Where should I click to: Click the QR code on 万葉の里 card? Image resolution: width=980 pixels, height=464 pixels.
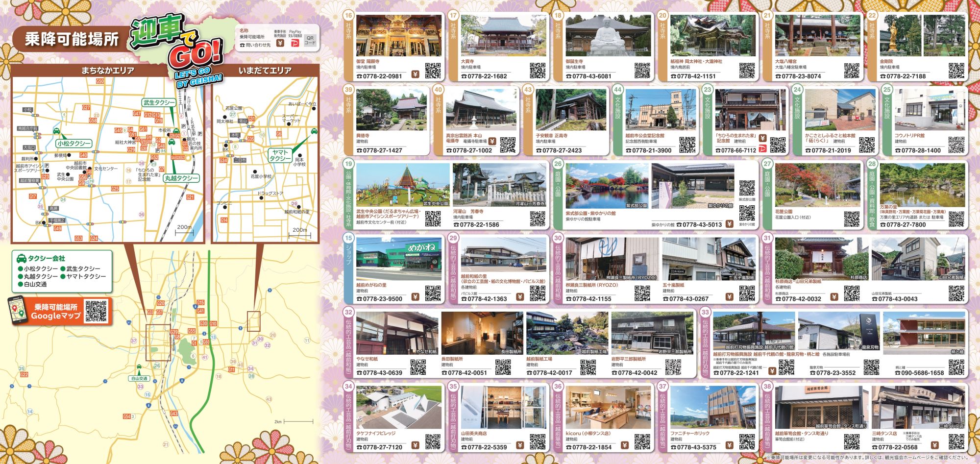(956, 220)
